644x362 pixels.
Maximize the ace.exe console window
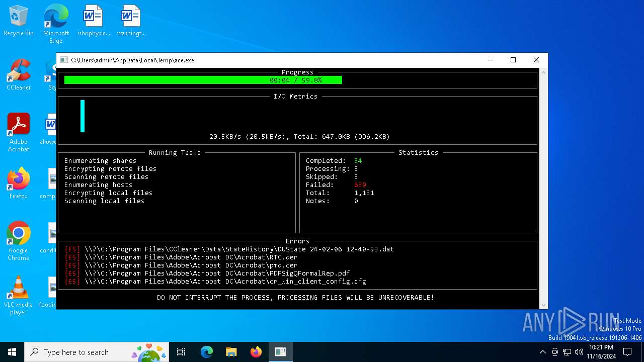point(513,60)
